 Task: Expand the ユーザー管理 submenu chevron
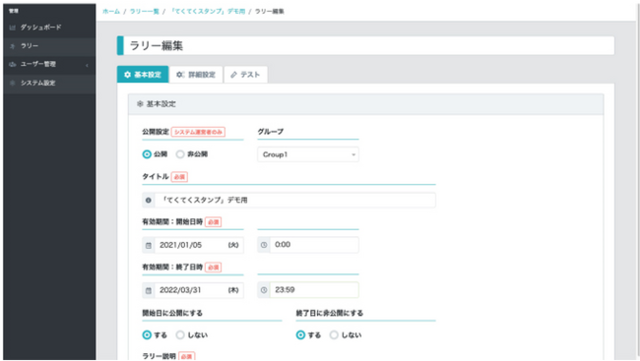click(87, 65)
